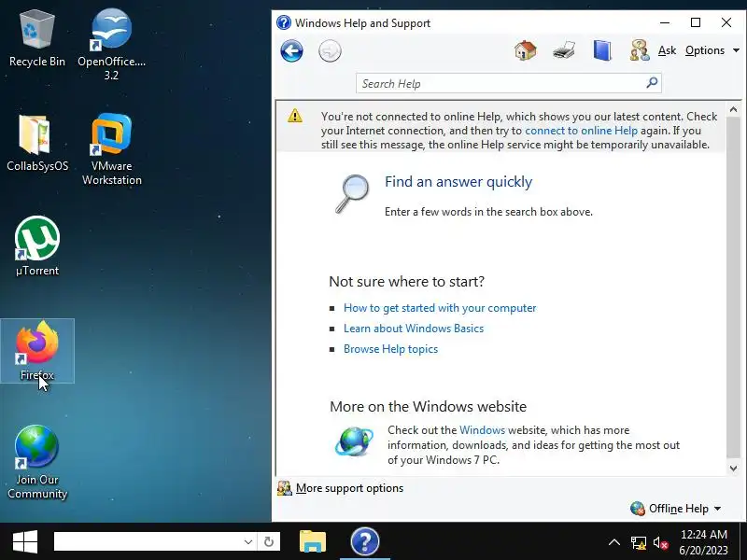Click the Ask label in toolbar
This screenshot has width=747, height=560.
[667, 50]
